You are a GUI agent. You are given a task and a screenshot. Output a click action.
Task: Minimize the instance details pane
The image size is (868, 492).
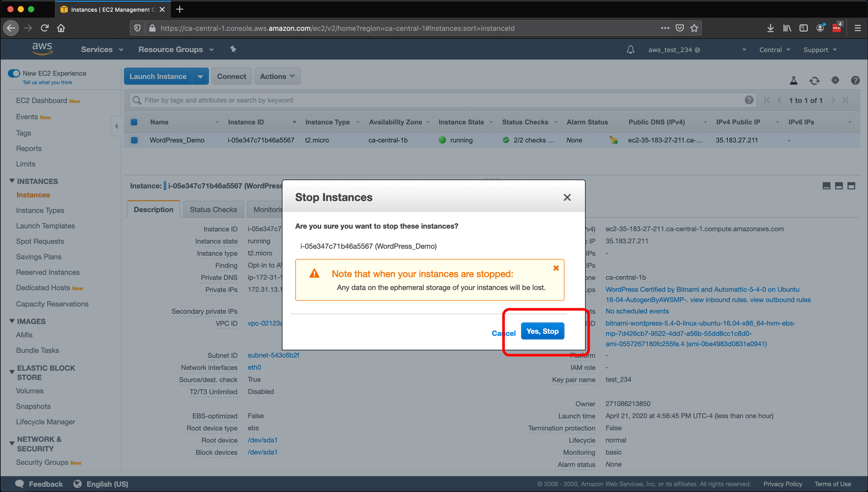[826, 186]
